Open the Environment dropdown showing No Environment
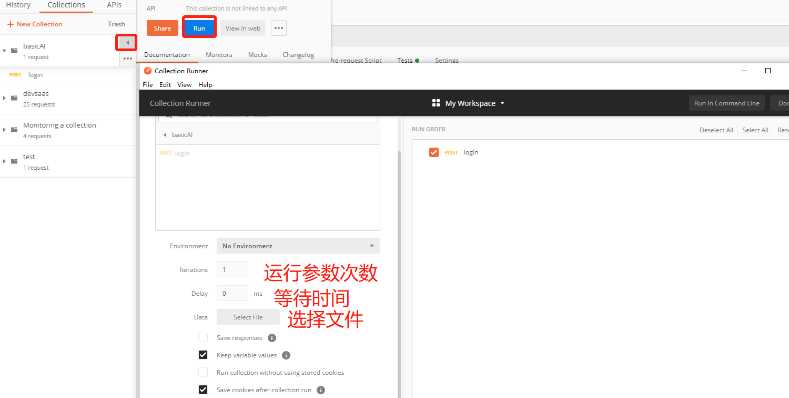Image resolution: width=789 pixels, height=398 pixels. click(298, 246)
